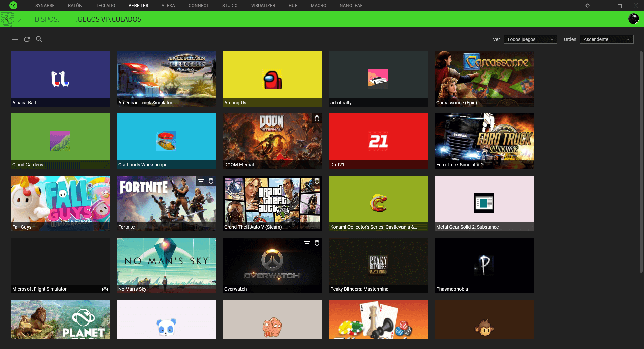Viewport: 644px width, 349px height.
Task: Click keyboard icon on Overwatch tile
Action: (x=307, y=243)
